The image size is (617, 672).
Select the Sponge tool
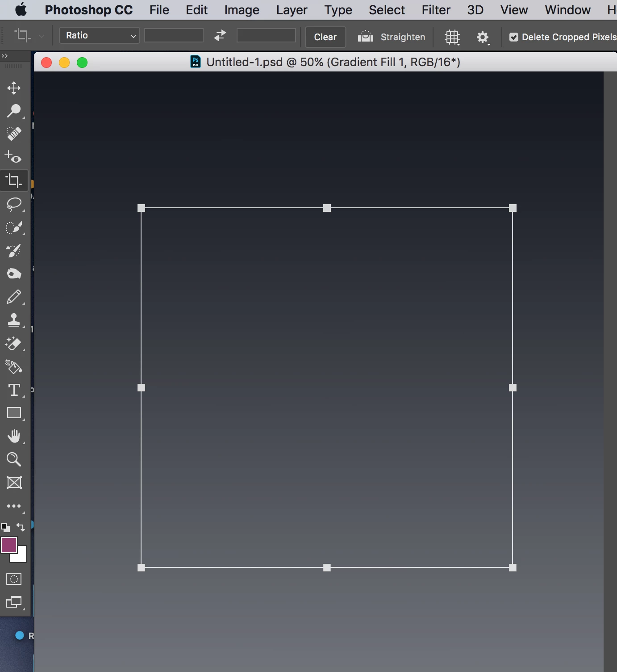14,273
